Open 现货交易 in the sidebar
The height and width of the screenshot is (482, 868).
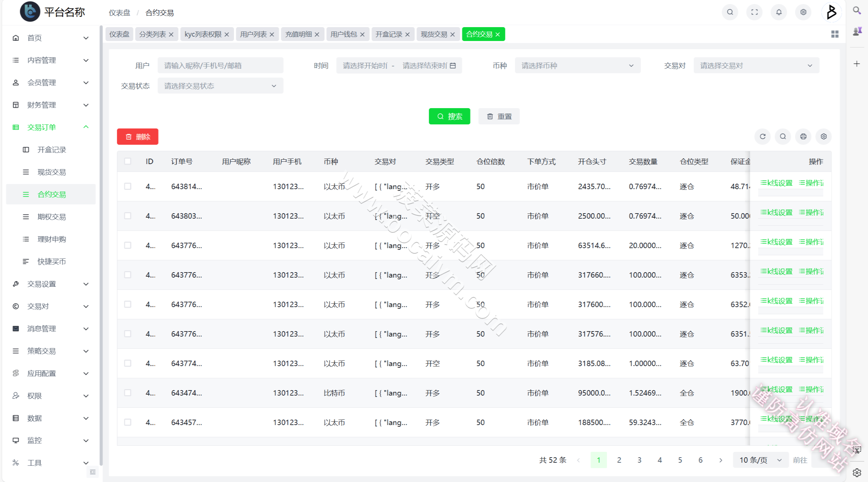coord(51,172)
